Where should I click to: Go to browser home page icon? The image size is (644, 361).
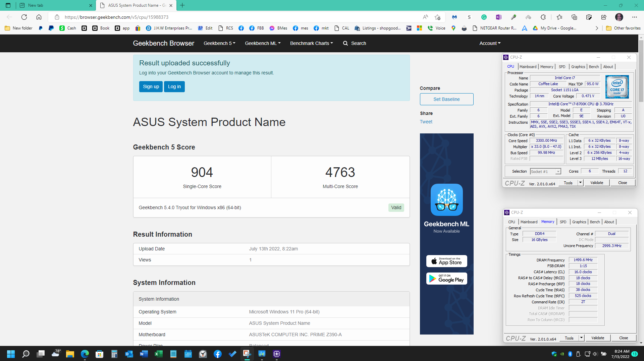tap(39, 17)
